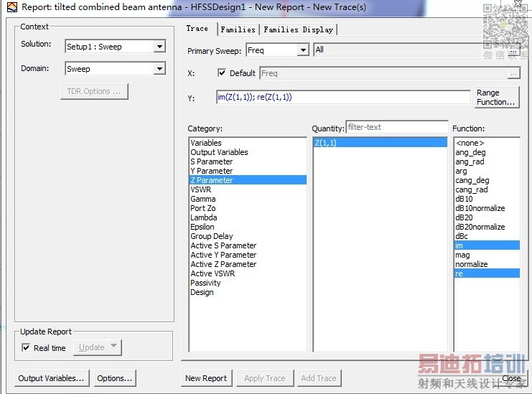Select arg function
This screenshot has height=394, width=532.
(x=487, y=171)
